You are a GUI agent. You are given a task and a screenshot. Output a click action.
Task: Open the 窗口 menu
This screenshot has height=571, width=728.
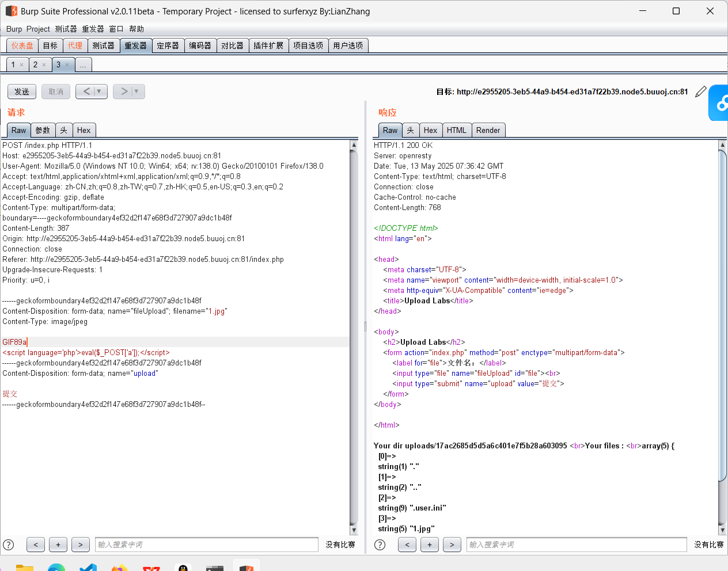click(x=116, y=29)
